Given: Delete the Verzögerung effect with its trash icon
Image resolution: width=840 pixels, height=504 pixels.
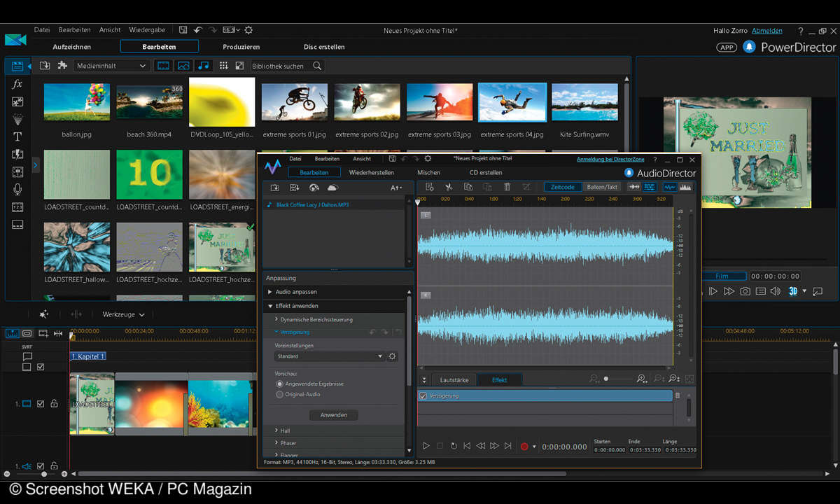Looking at the screenshot, I should pyautogui.click(x=678, y=395).
